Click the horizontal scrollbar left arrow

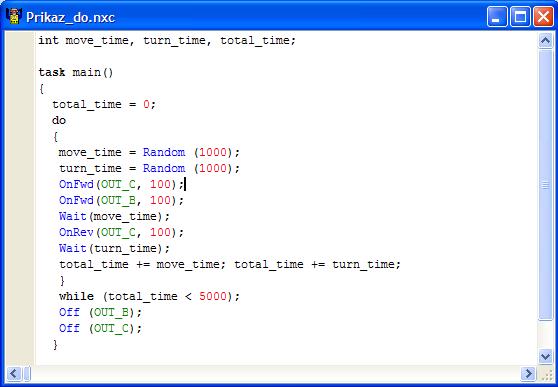point(14,373)
